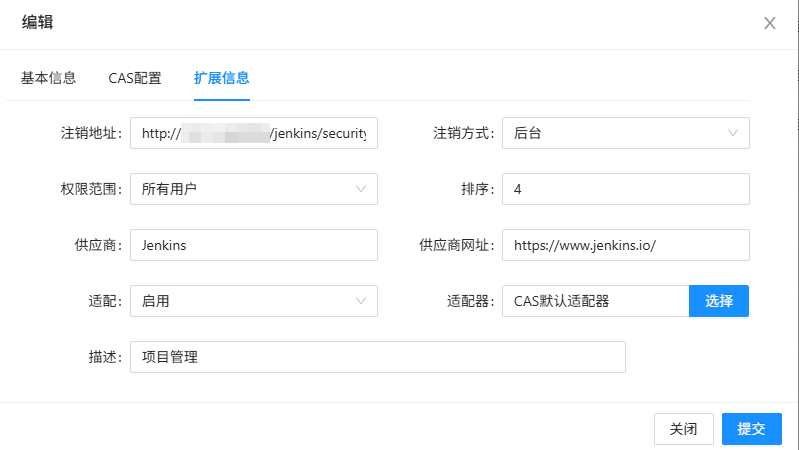Click the 编辑 dialog title text
The width and height of the screenshot is (799, 450).
coord(38,24)
